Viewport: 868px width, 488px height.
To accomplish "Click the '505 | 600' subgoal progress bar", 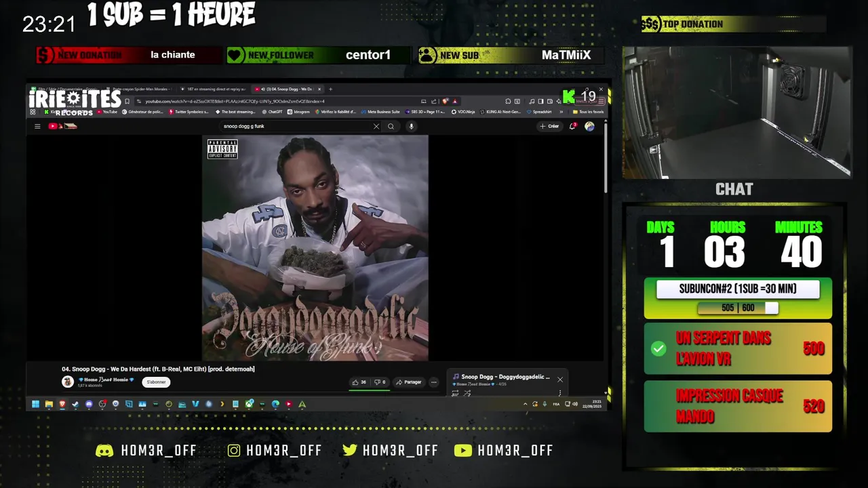I will 738,308.
